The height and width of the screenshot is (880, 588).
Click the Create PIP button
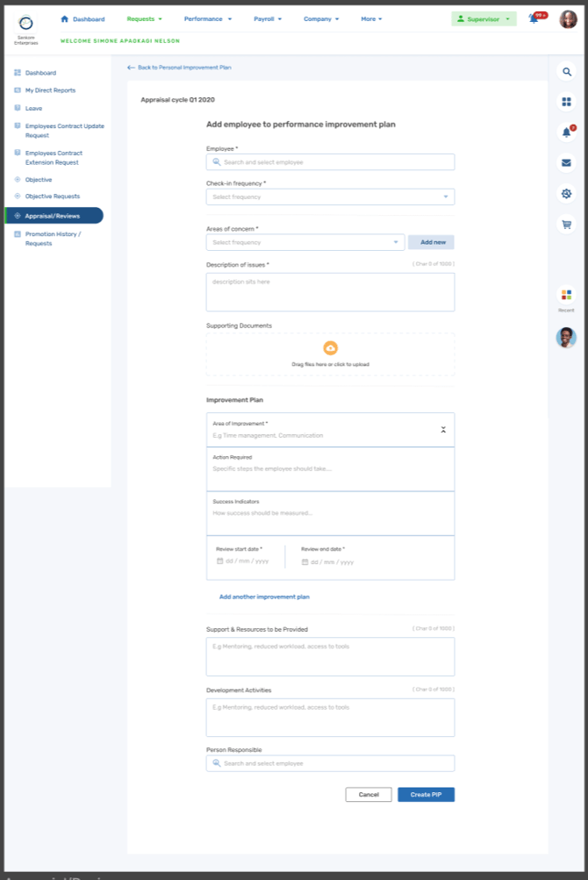426,795
